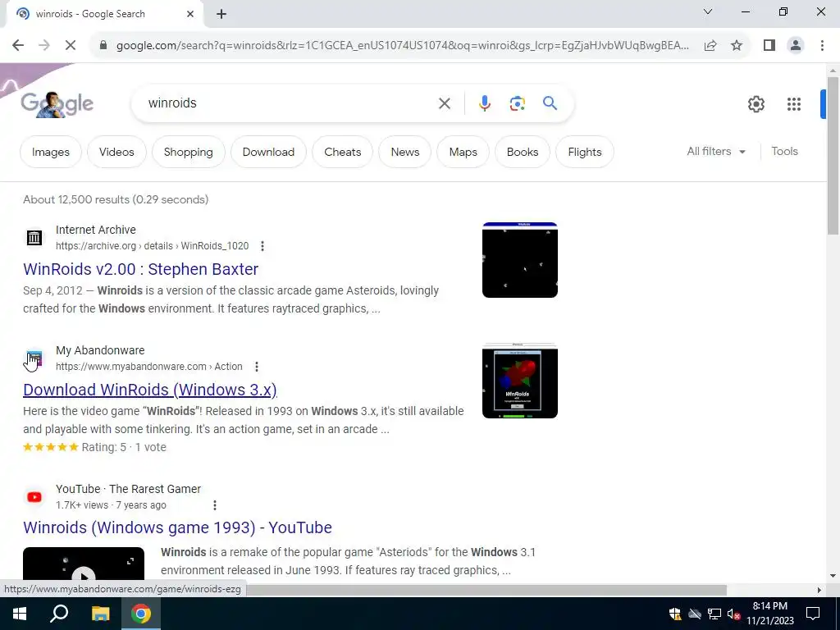Switch to Flights results
Image resolution: width=840 pixels, height=630 pixels.
[584, 152]
